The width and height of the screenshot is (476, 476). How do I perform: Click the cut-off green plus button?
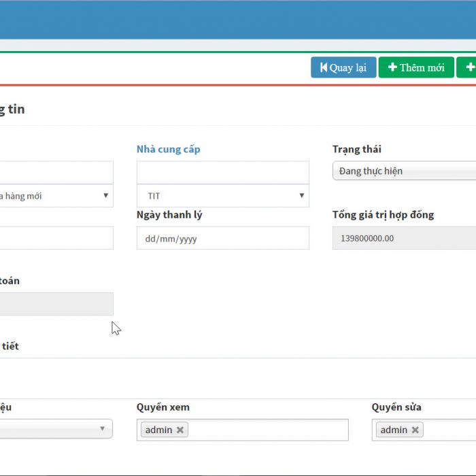pyautogui.click(x=468, y=67)
